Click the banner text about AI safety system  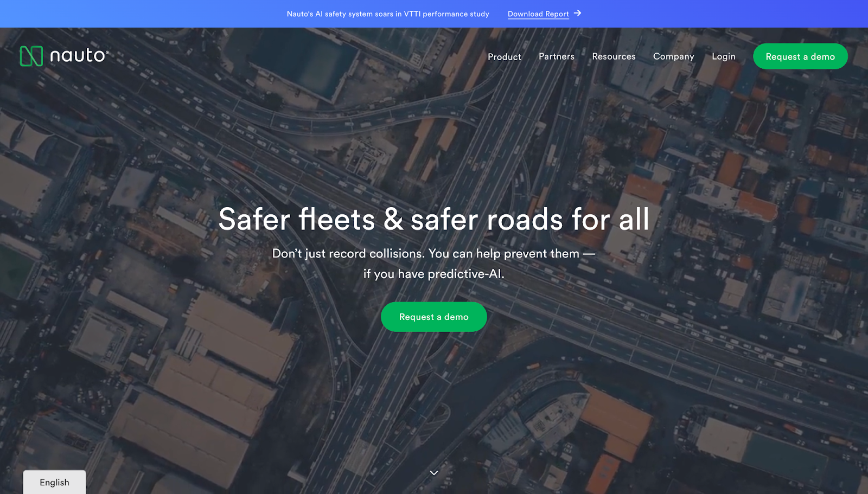[x=388, y=14]
